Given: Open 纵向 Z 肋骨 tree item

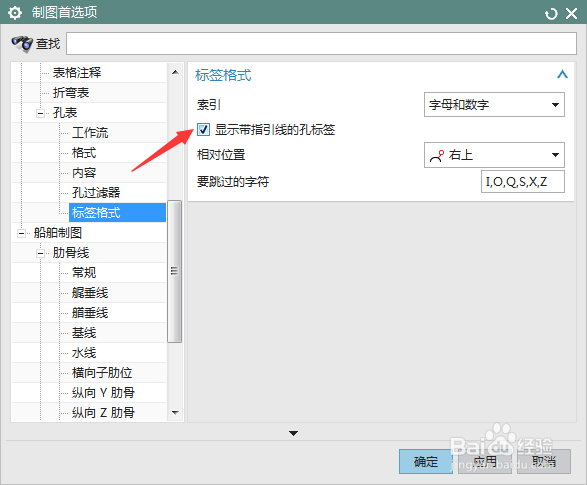Looking at the screenshot, I should 103,413.
